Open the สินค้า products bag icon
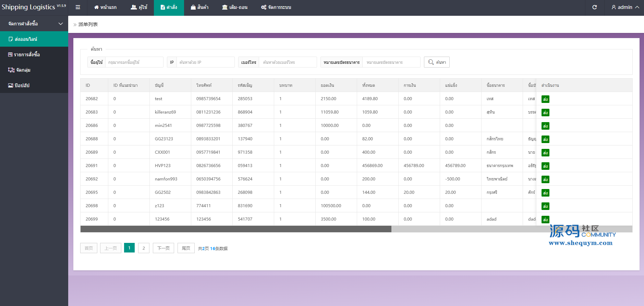 click(x=199, y=7)
